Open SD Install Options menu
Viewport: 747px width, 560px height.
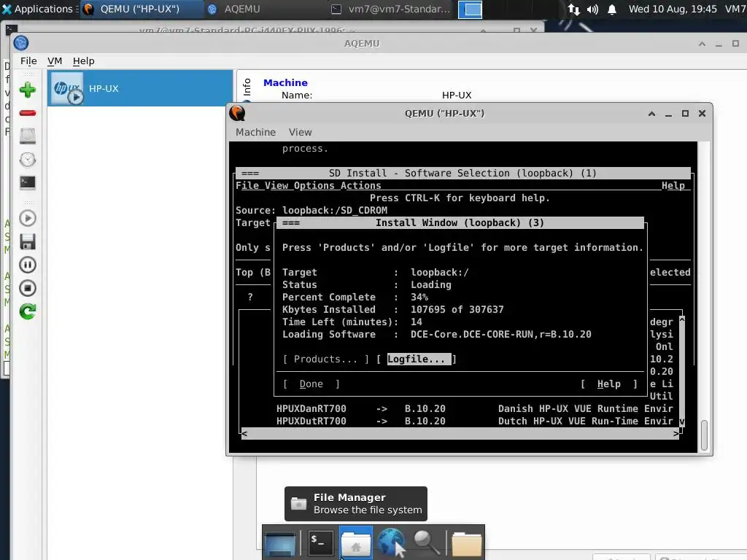[x=314, y=185]
